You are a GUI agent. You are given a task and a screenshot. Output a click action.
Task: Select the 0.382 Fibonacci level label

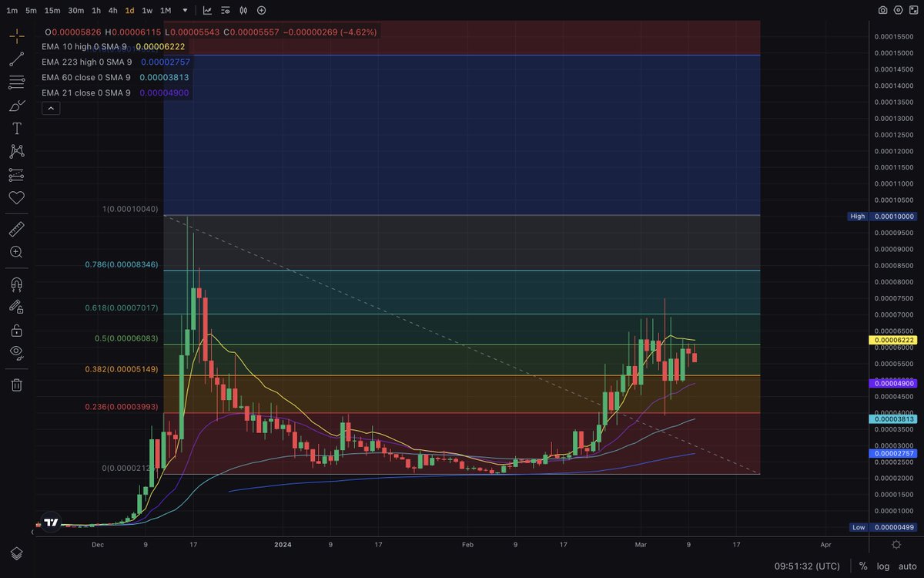pos(122,369)
